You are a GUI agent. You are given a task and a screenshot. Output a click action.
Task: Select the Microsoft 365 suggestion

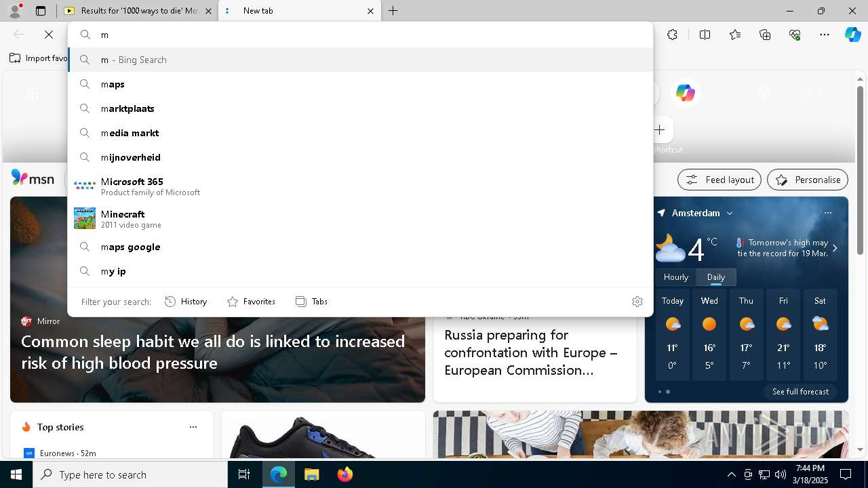[361, 186]
